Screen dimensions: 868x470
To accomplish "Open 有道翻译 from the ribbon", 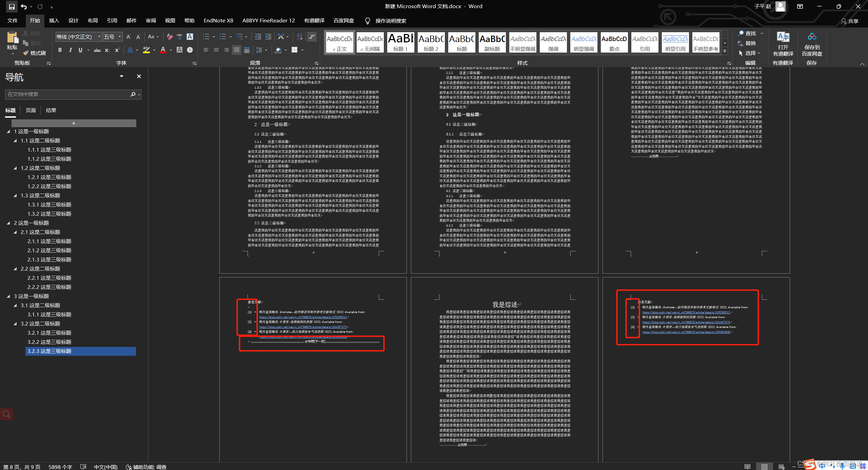I will [x=783, y=45].
